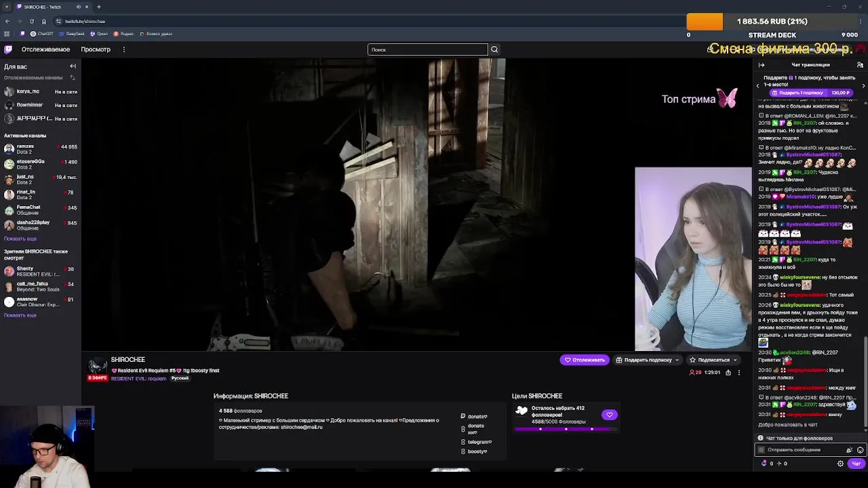
Task: Follow channel with 'Отслеживать' button
Action: click(x=585, y=360)
